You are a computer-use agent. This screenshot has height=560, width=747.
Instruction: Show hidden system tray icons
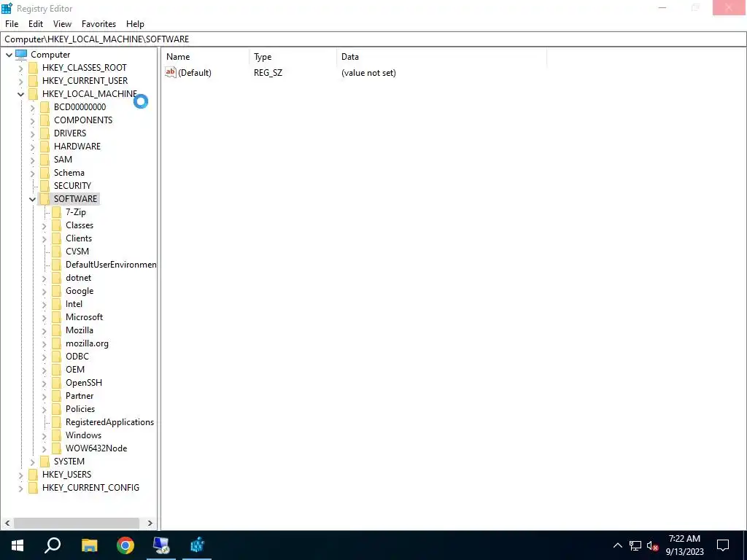[x=617, y=545]
